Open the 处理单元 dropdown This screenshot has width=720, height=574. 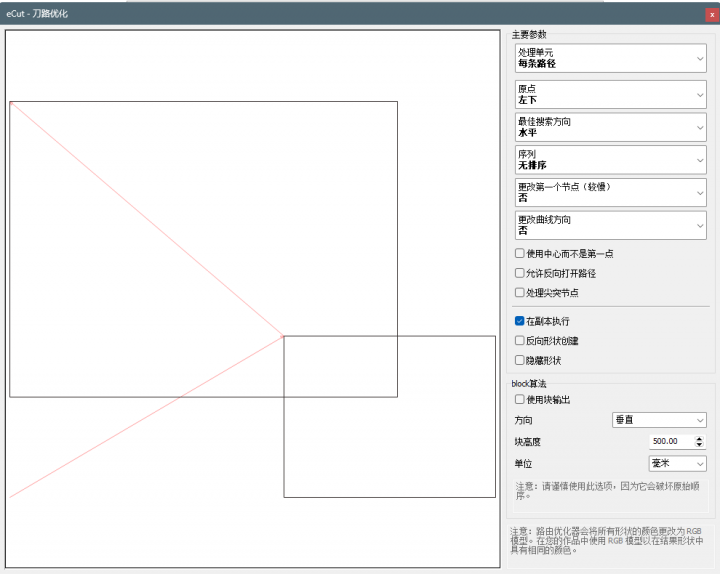click(610, 58)
